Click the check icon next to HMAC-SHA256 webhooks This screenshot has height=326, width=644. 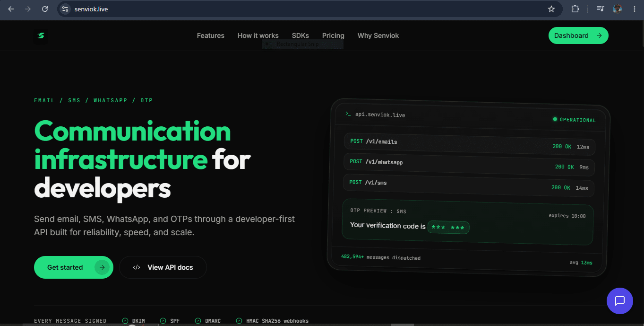point(239,321)
